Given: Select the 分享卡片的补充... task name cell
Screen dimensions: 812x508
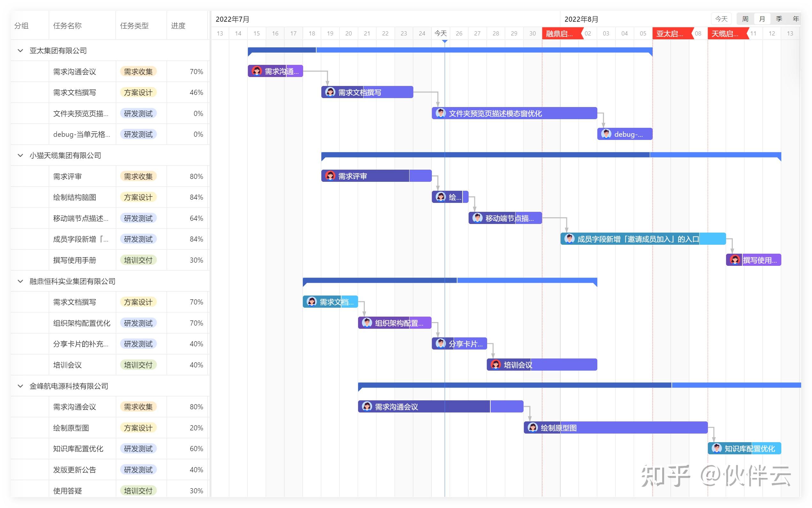Looking at the screenshot, I should [82, 344].
